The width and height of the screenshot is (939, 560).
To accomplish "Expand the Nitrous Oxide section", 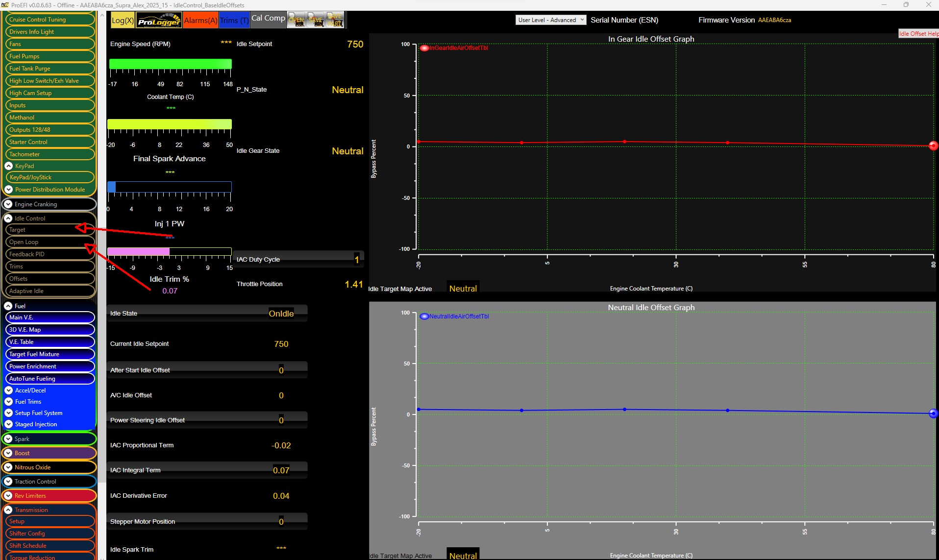I will [x=8, y=467].
